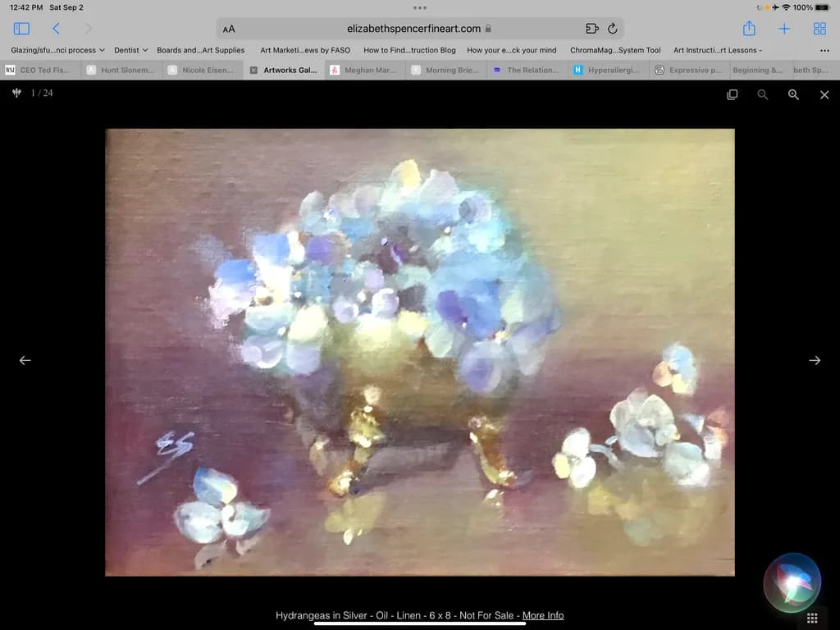Image resolution: width=840 pixels, height=630 pixels.
Task: Show the previous artwork with left arrow
Action: click(x=25, y=361)
